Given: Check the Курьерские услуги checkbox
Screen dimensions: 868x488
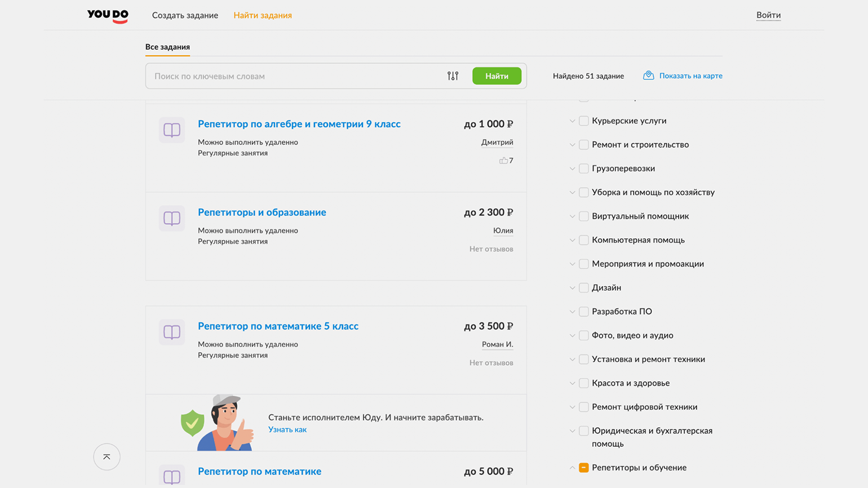Looking at the screenshot, I should tap(584, 121).
